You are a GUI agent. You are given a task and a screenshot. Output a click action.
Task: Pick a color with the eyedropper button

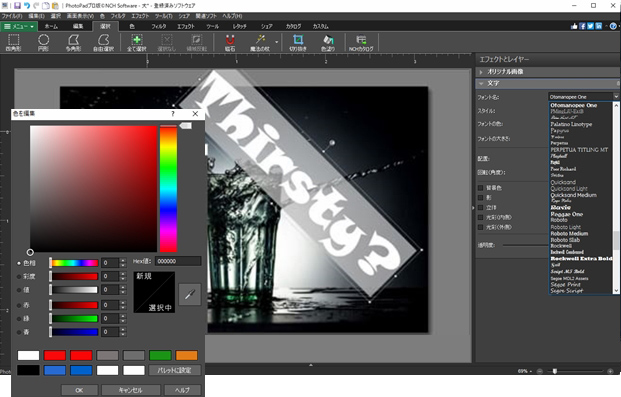(x=190, y=294)
